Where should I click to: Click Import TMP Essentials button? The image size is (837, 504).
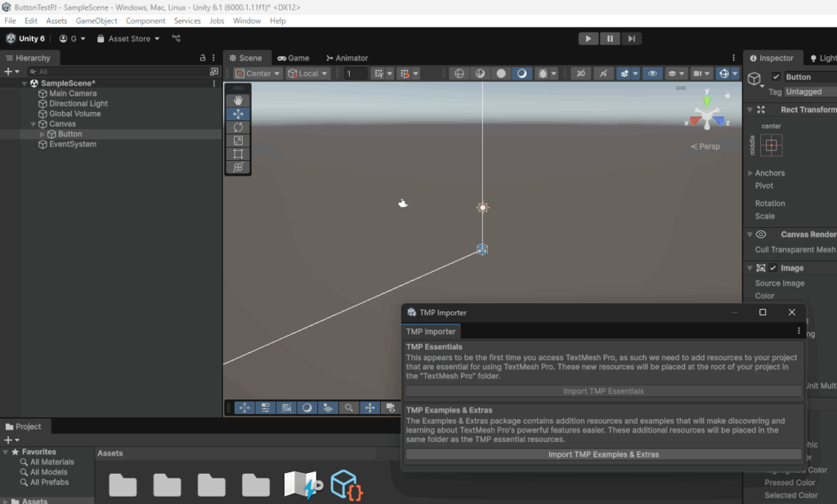(x=603, y=391)
